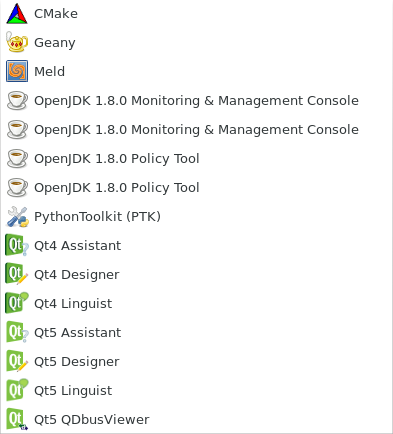Click the Geany teapot icon
The width and height of the screenshot is (393, 434).
(17, 42)
